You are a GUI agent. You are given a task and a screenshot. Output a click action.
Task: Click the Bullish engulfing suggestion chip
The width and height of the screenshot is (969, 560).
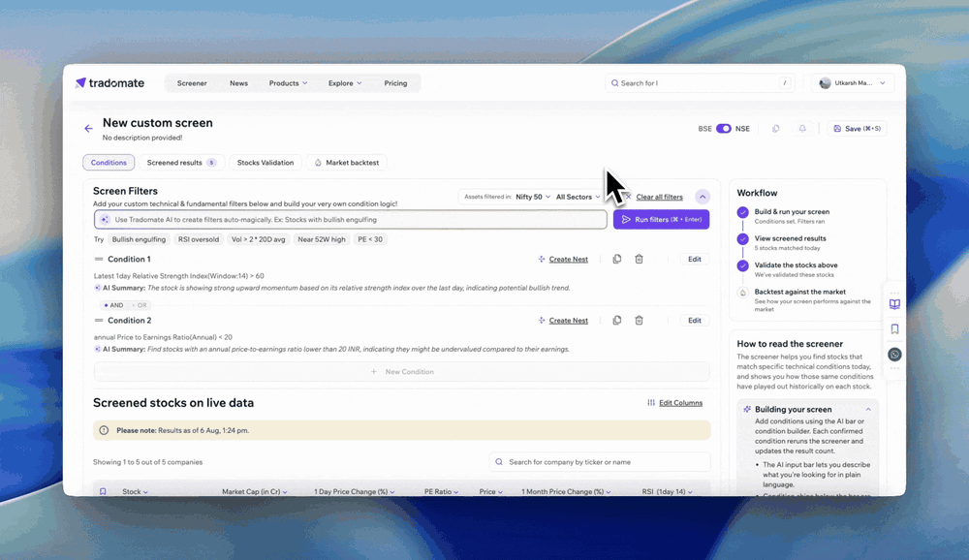point(139,239)
